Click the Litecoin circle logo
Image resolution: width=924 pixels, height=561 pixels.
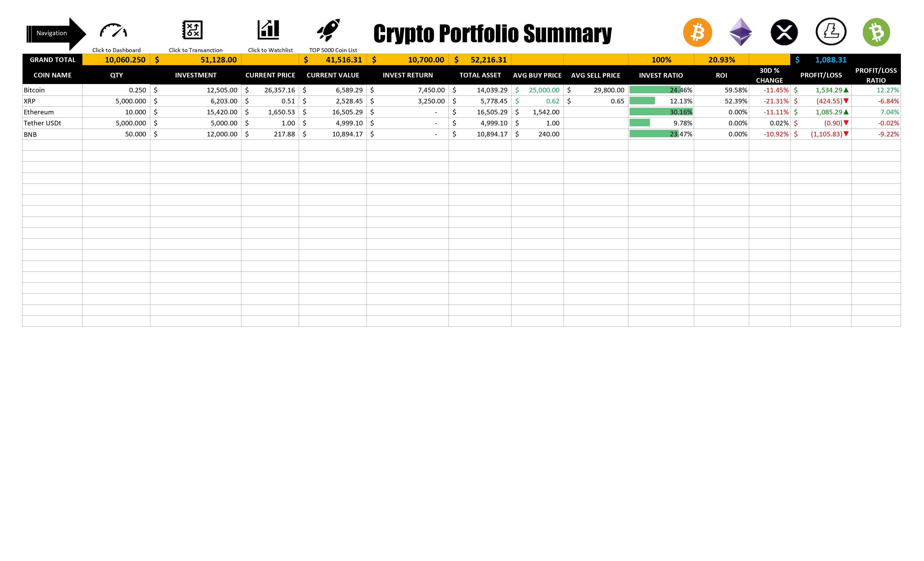click(x=831, y=31)
